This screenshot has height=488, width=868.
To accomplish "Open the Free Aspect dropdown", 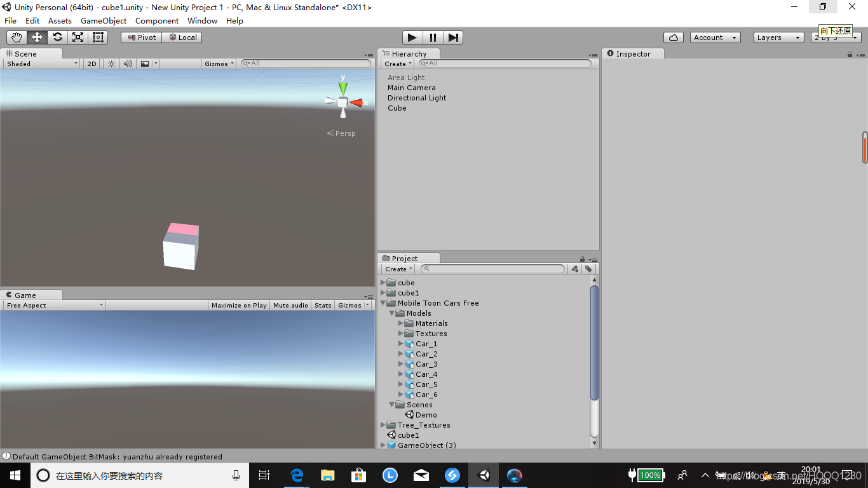I will [54, 305].
